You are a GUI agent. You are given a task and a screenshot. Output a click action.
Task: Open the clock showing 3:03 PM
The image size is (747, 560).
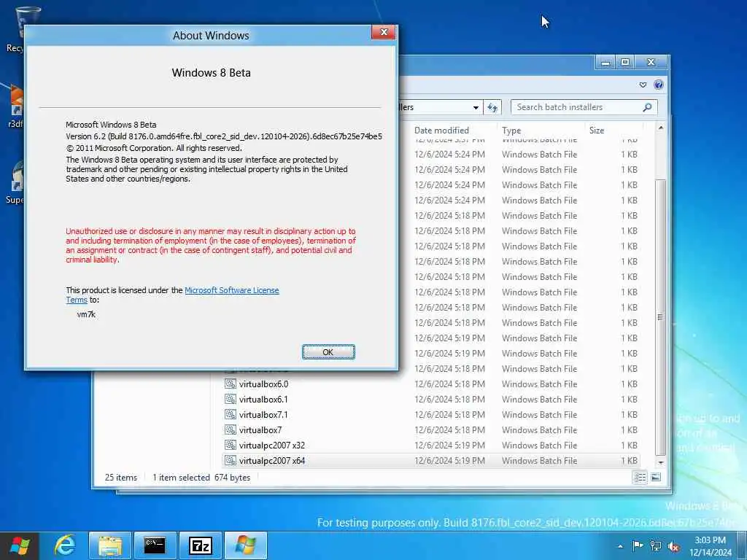click(x=710, y=546)
